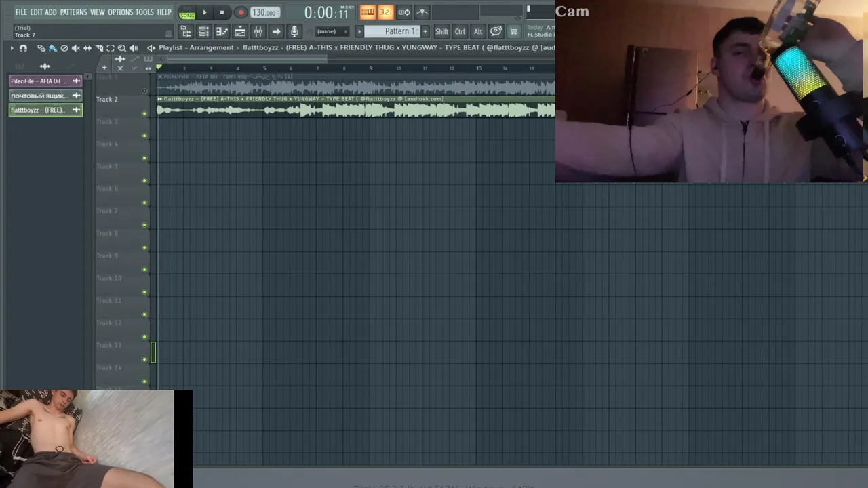
Task: Add new pattern with plus button
Action: coord(425,31)
